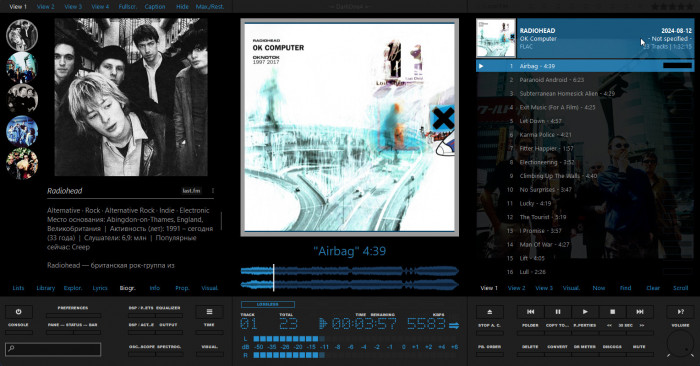This screenshot has height=366, width=700.
Task: Toggle the Equalizer switch
Action: [168, 315]
